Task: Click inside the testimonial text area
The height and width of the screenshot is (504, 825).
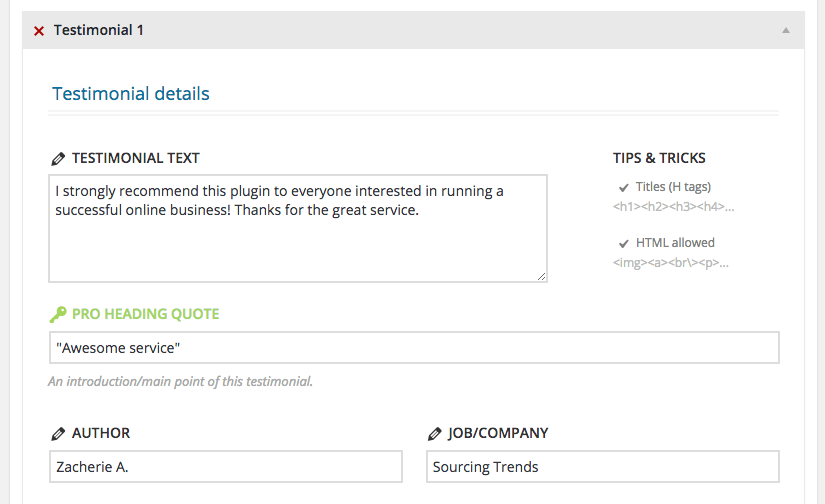Action: click(297, 240)
